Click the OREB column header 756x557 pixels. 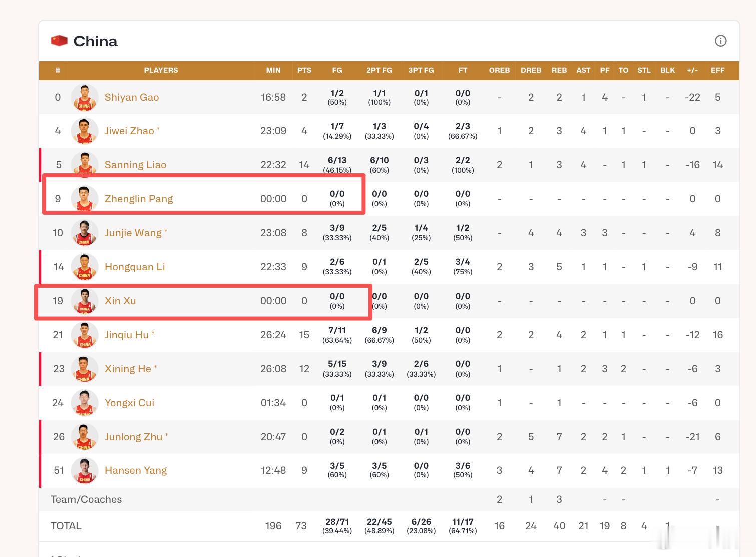coord(499,70)
